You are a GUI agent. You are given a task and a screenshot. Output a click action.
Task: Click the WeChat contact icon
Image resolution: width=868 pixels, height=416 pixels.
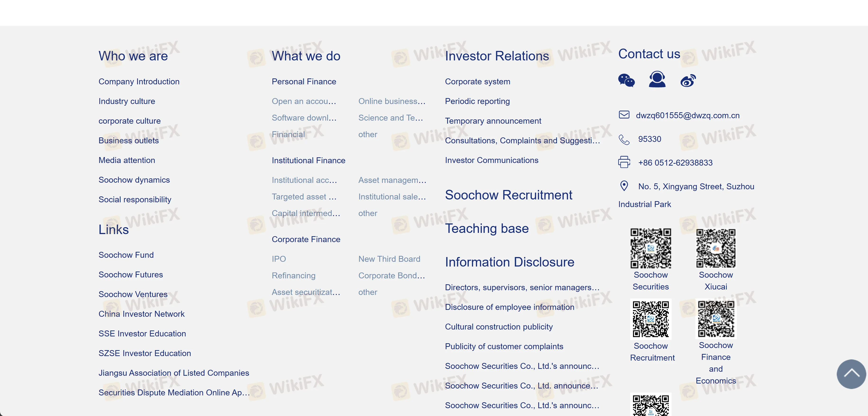point(626,80)
